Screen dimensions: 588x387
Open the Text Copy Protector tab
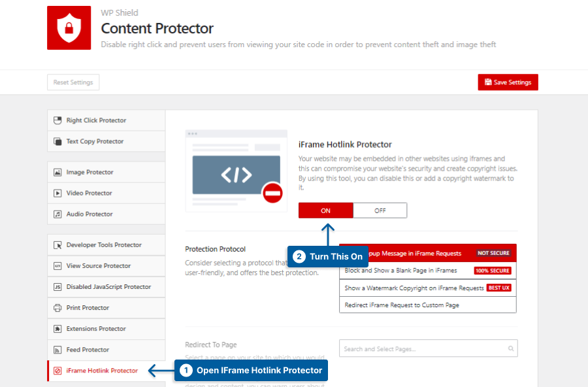pyautogui.click(x=95, y=141)
